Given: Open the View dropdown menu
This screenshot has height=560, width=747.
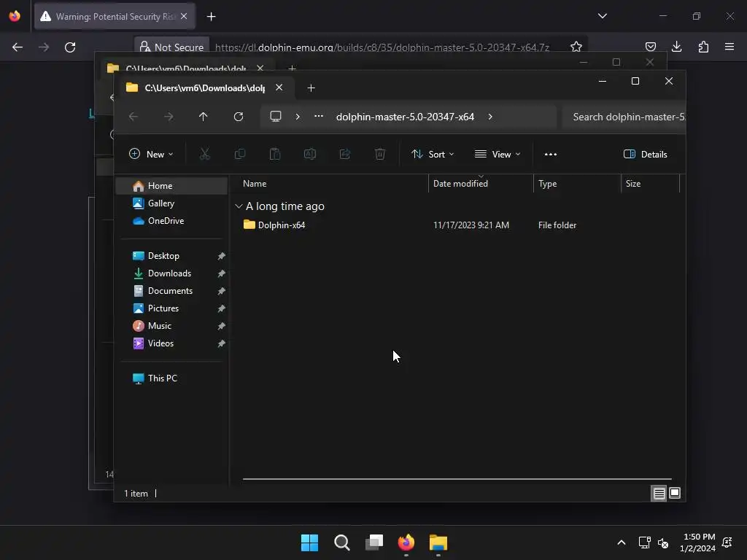Looking at the screenshot, I should tap(498, 155).
